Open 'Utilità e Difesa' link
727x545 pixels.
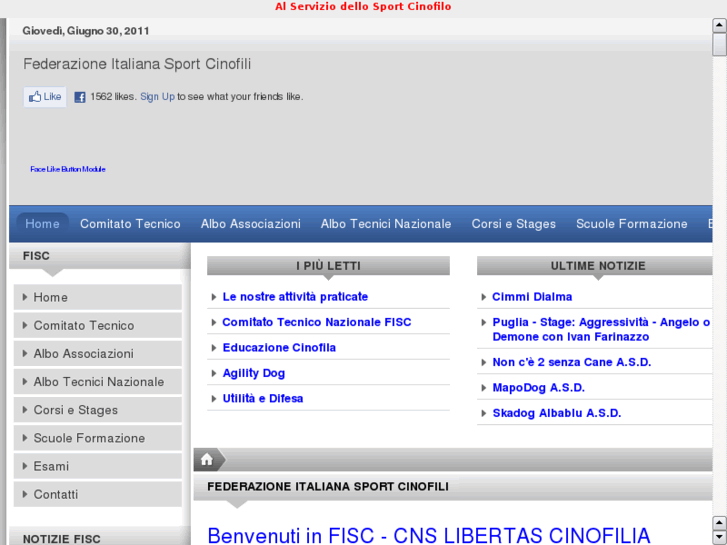click(x=263, y=398)
